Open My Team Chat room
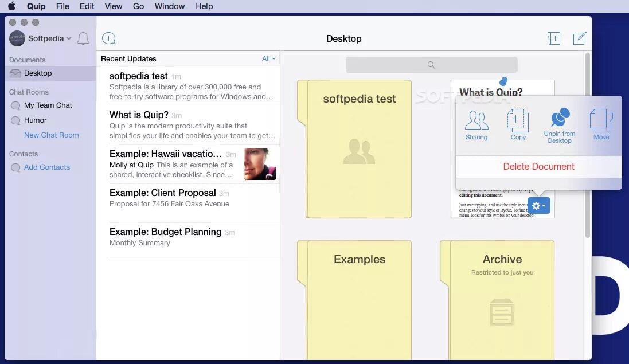 click(x=48, y=105)
